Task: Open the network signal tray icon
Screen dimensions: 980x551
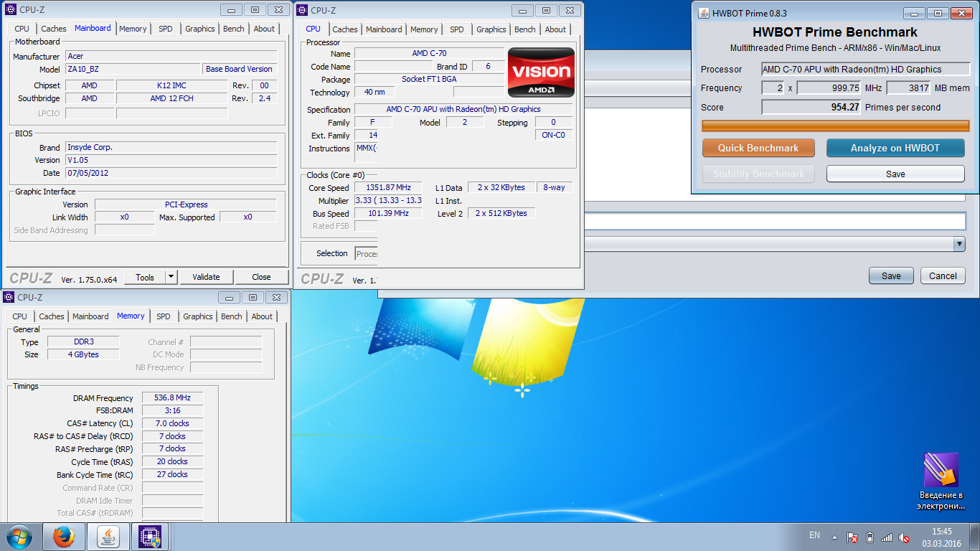Action: point(887,537)
